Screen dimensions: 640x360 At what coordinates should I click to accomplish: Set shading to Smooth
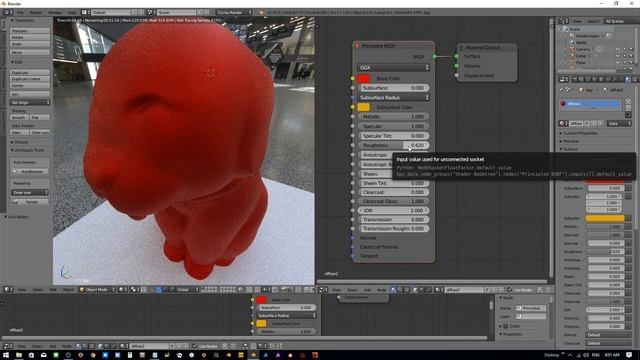19,118
